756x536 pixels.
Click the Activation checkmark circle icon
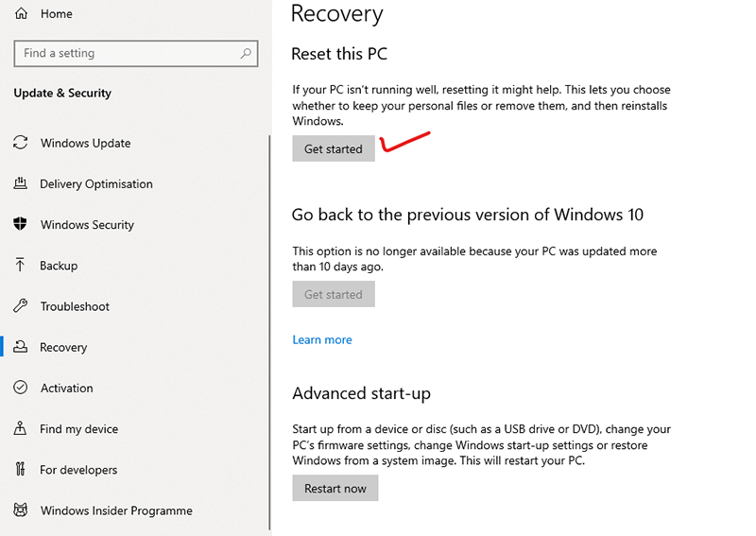21,388
